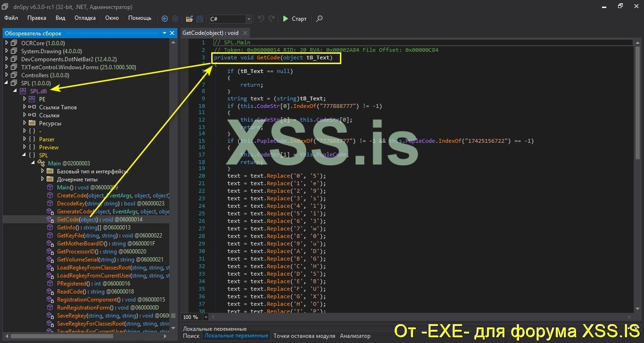Open search with the magnifier icon
The image size is (644, 343).
319,19
